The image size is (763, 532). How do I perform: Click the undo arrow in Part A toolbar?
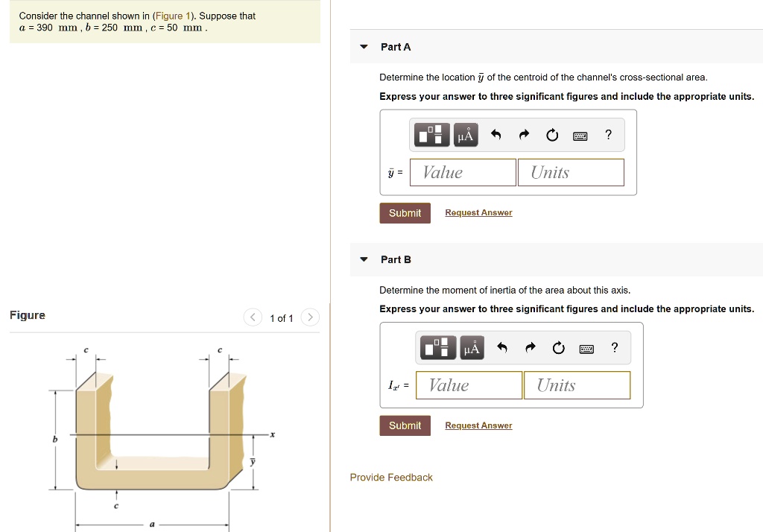[x=496, y=134]
